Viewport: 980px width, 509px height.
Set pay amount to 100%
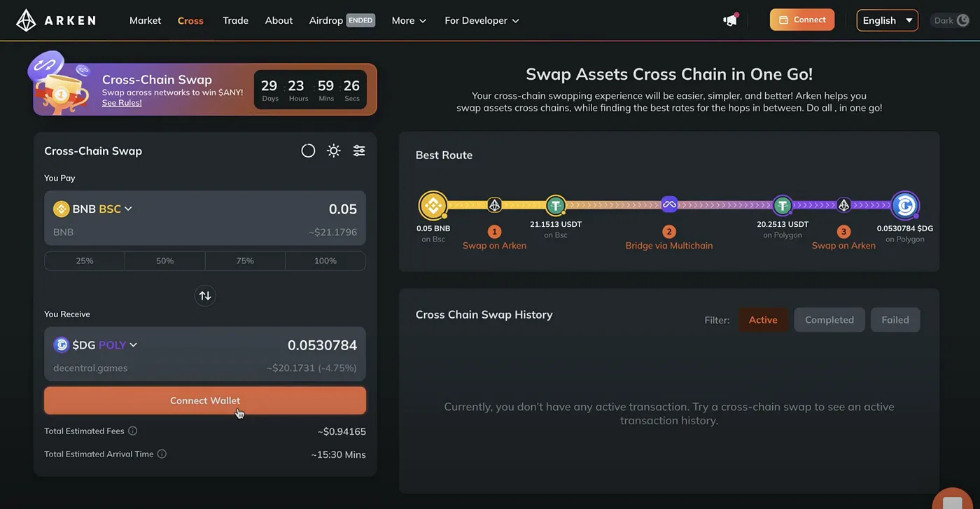(x=325, y=261)
